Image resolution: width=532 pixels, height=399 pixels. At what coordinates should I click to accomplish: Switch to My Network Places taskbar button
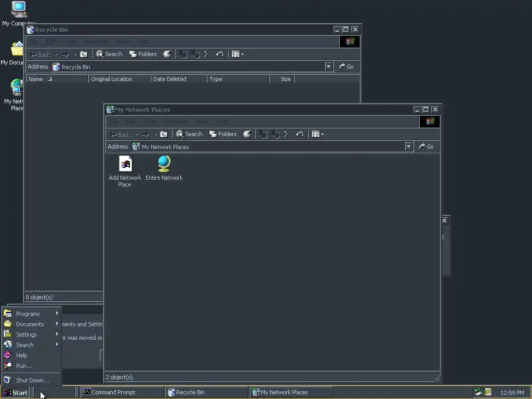coord(291,392)
